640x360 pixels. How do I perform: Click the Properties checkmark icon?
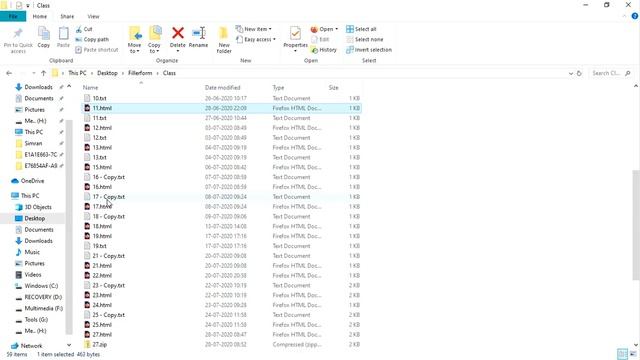295,33
